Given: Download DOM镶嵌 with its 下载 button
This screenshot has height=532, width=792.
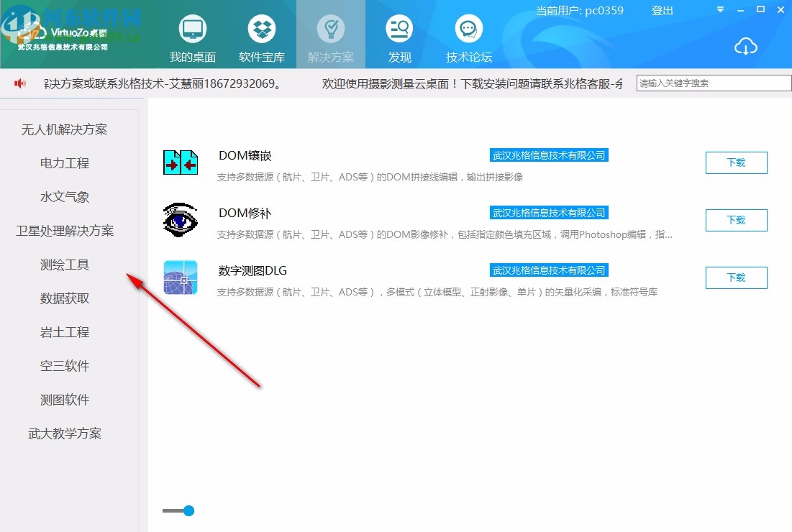Looking at the screenshot, I should point(736,162).
